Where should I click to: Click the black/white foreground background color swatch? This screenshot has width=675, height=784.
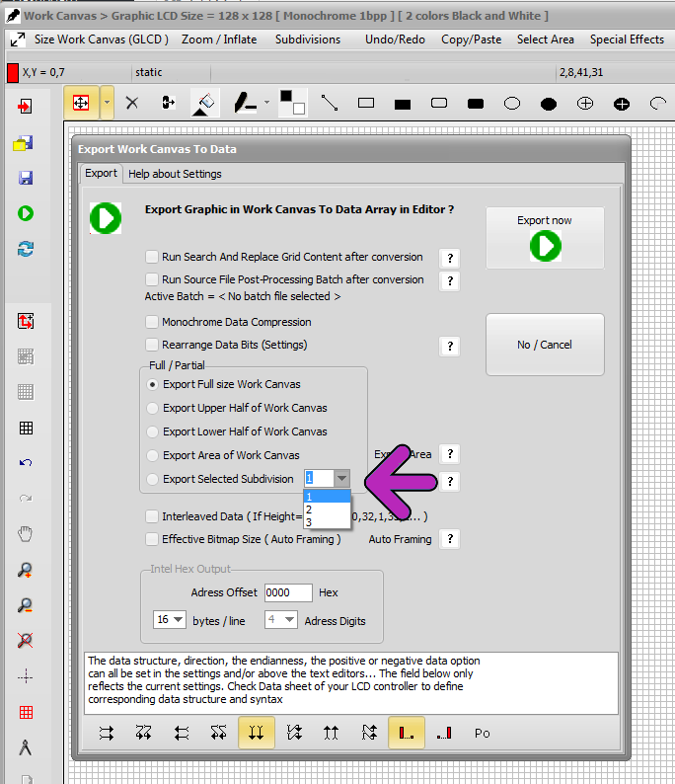tap(292, 103)
